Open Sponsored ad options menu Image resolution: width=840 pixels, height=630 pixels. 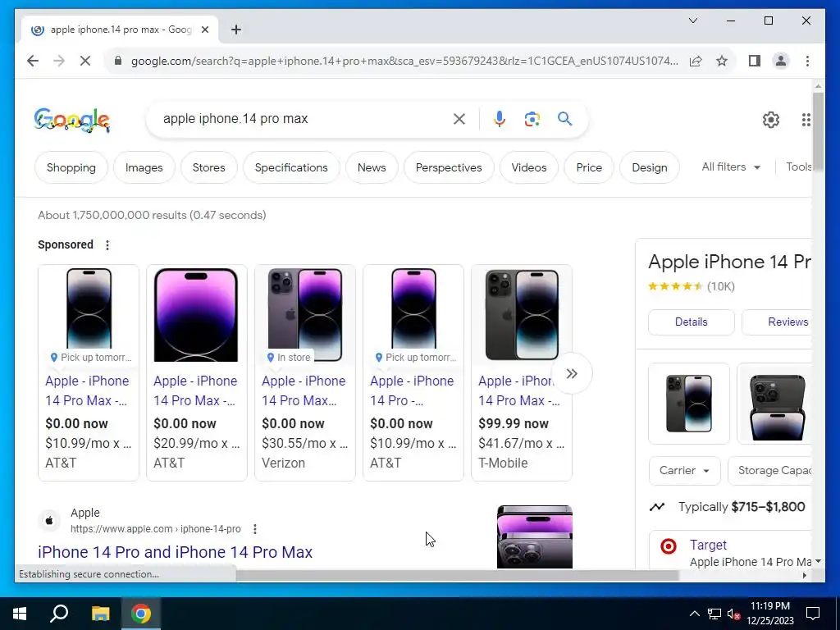[107, 244]
